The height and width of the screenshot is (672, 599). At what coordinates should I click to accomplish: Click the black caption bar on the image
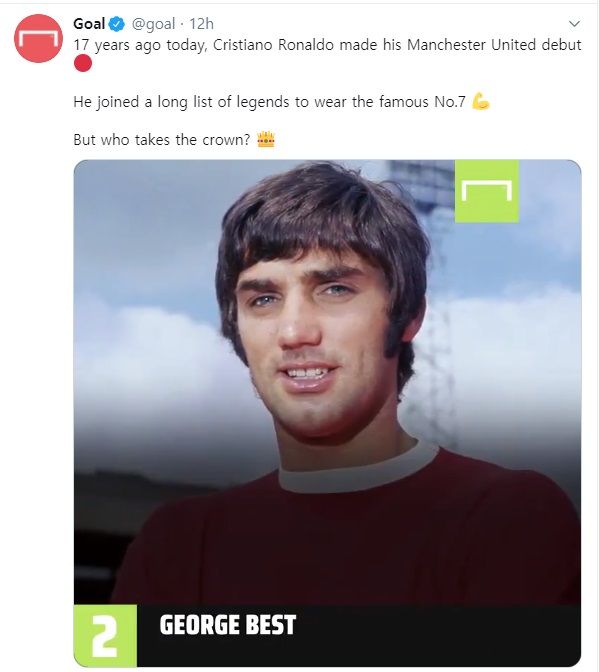point(359,636)
